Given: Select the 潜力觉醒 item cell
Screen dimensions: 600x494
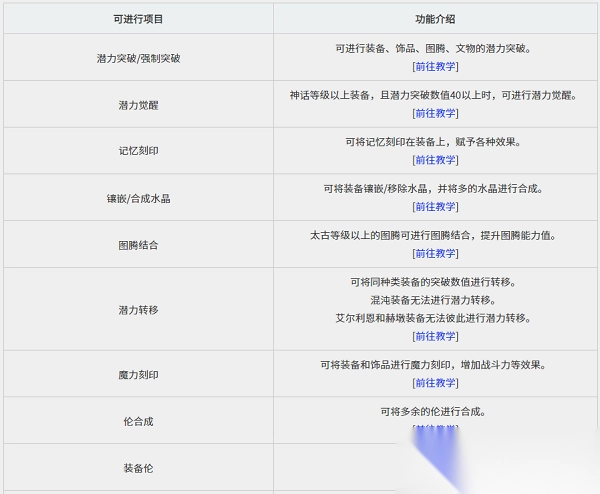Looking at the screenshot, I should click(138, 105).
